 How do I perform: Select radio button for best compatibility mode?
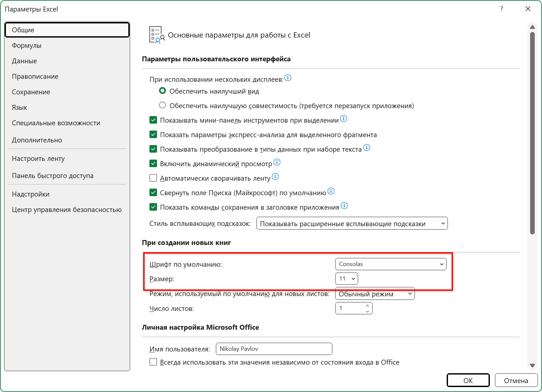[162, 105]
